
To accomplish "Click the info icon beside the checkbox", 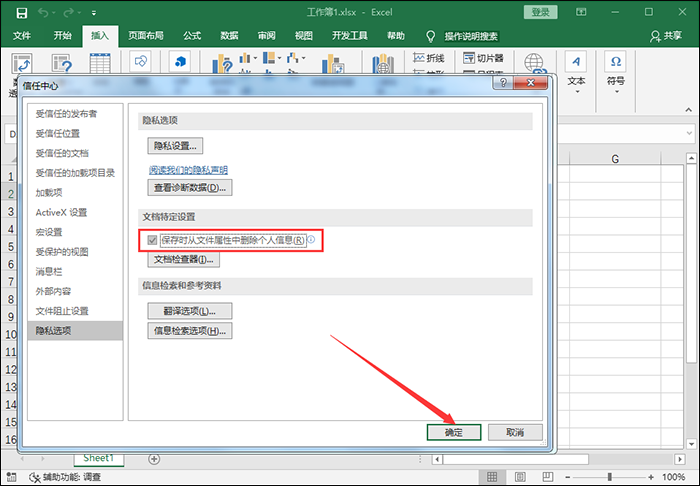I will point(311,239).
